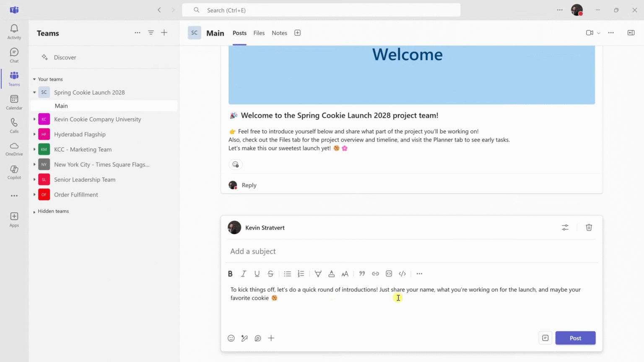Insert a hyperlink

376,274
